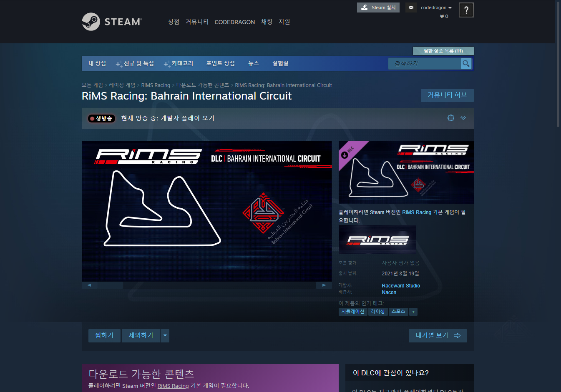Click 모든 게임 breadcrumb link
561x392 pixels.
(x=92, y=85)
